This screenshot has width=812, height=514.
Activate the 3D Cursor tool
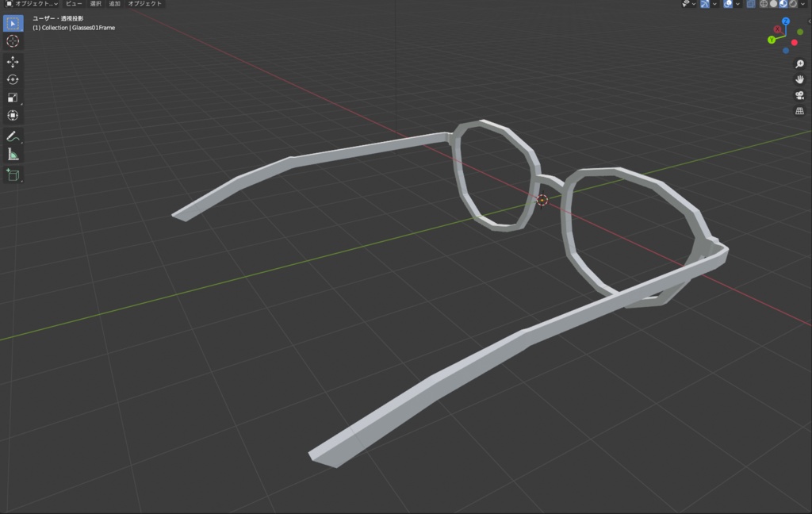(x=13, y=41)
